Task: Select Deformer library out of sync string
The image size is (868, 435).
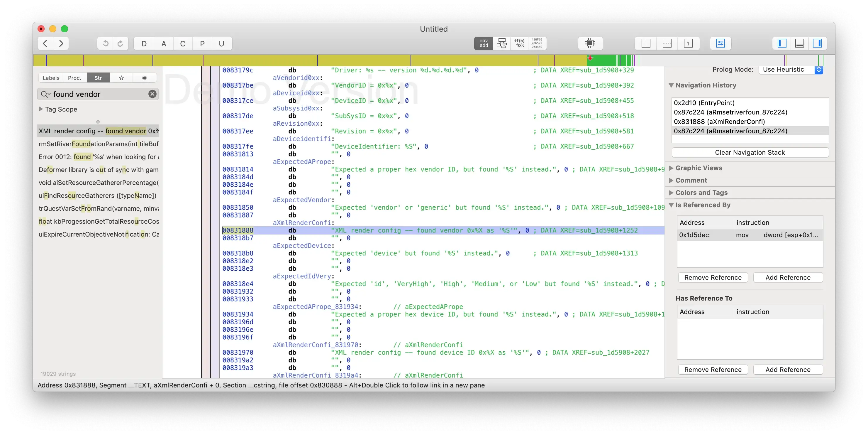Action: [x=98, y=170]
